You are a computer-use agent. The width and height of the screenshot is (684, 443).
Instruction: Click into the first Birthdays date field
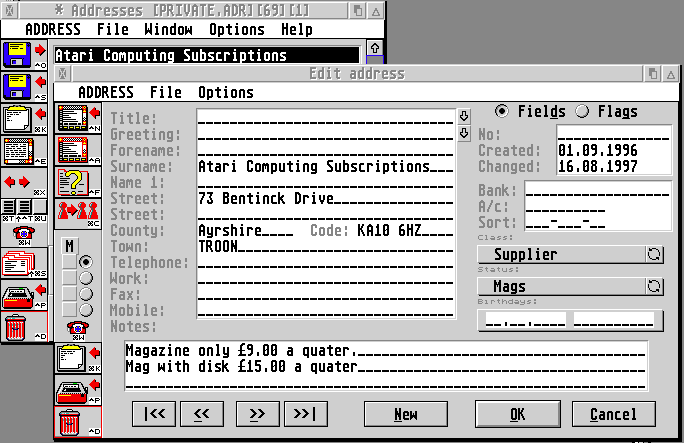(x=526, y=320)
